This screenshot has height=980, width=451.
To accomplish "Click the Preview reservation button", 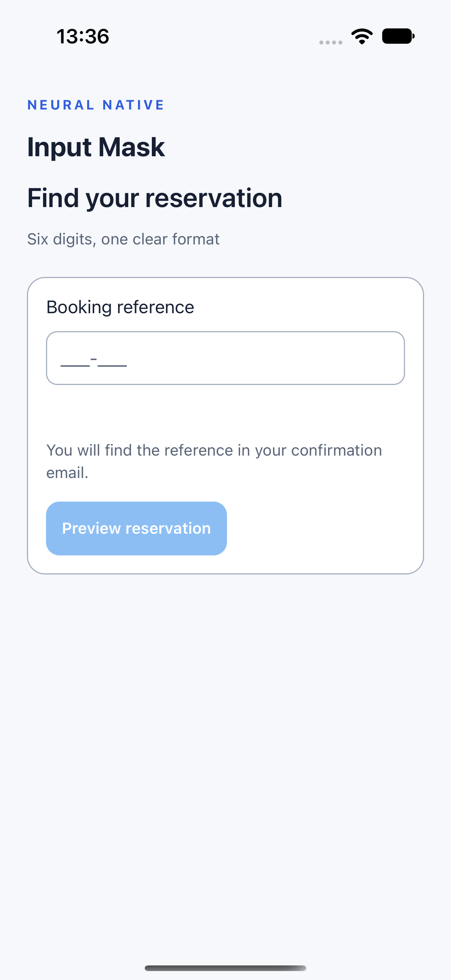I will (136, 528).
